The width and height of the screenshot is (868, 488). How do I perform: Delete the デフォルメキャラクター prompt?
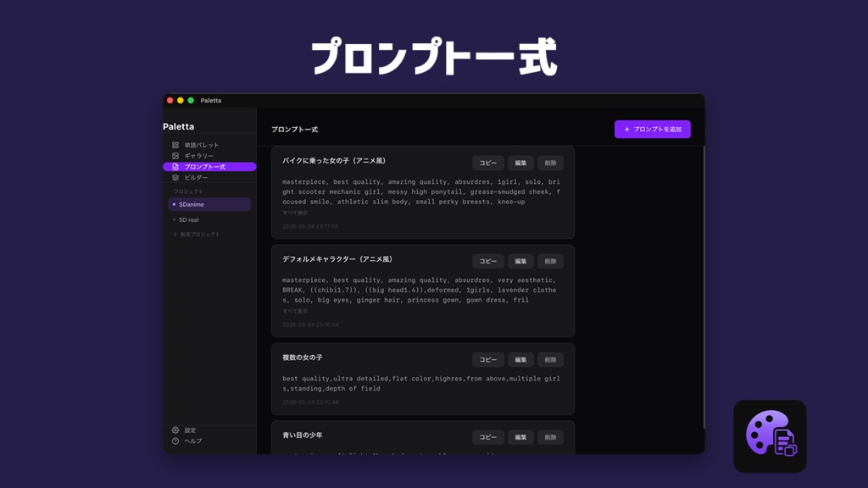click(550, 261)
